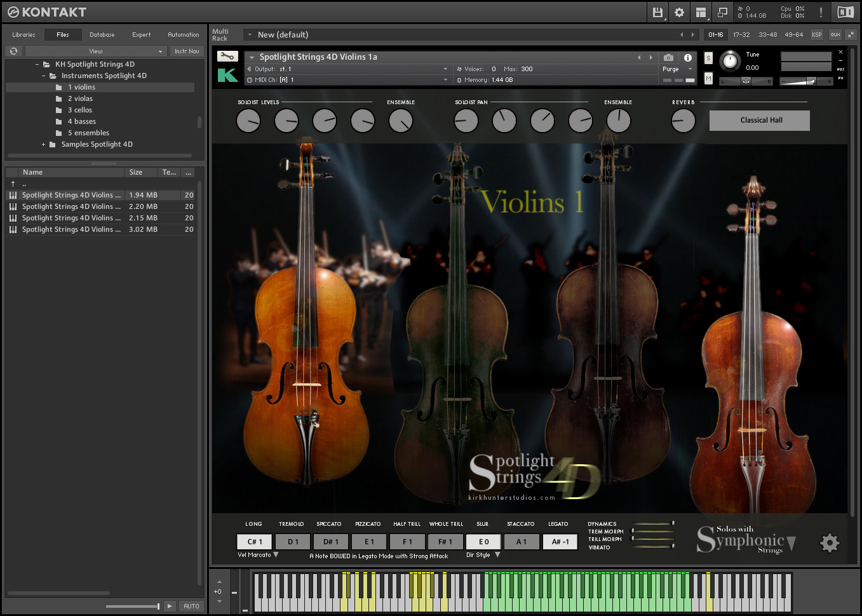Viewport: 862px width, 616px height.
Task: Switch to the Libraries tab
Action: click(24, 35)
